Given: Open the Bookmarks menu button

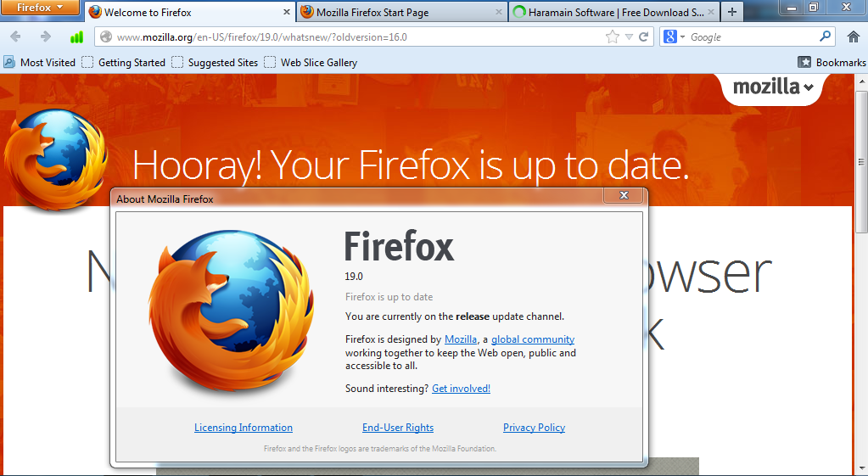Looking at the screenshot, I should [832, 63].
